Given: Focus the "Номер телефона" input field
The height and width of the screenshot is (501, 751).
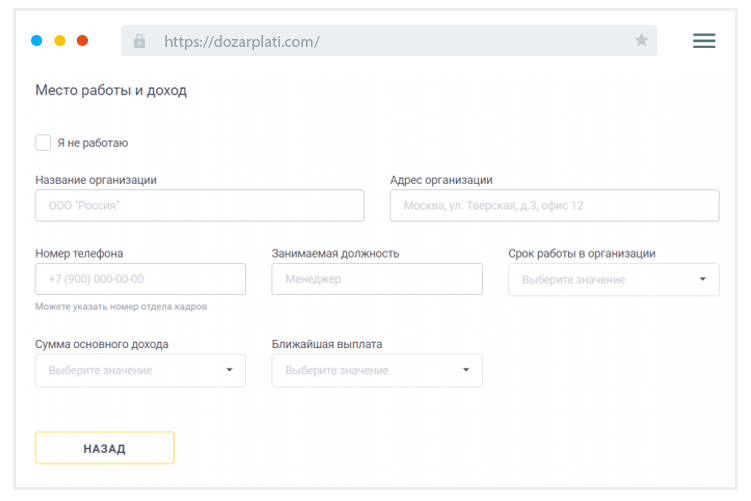Looking at the screenshot, I should (x=140, y=279).
